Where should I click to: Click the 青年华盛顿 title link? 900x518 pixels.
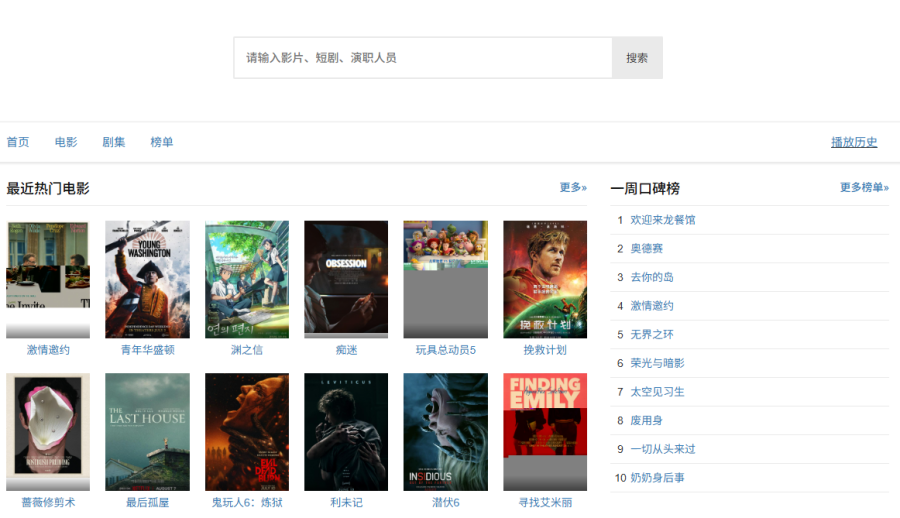coord(148,350)
